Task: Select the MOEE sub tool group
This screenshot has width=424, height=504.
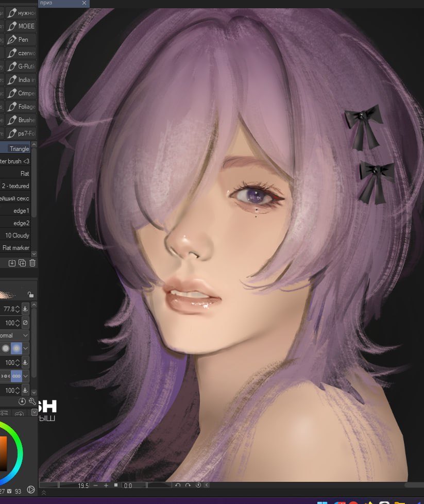Action: 21,26
